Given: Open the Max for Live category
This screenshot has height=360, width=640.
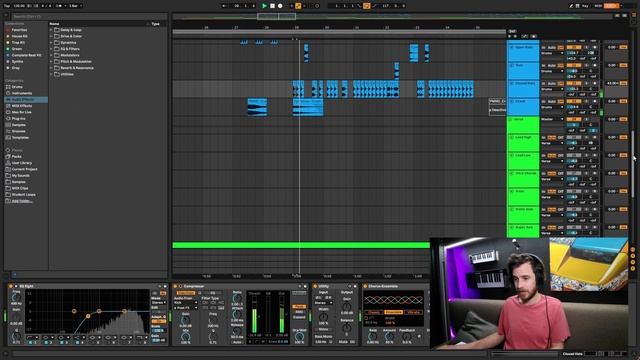Looking at the screenshot, I should click(21, 112).
